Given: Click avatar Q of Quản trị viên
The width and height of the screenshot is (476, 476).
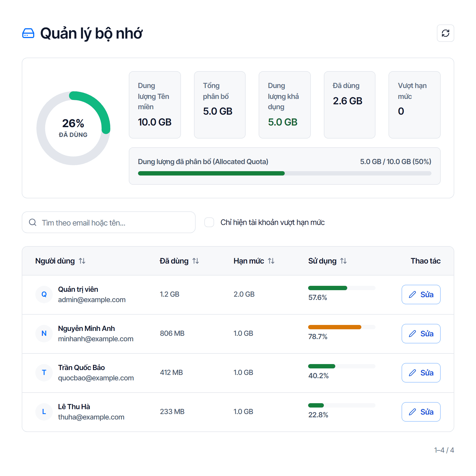Looking at the screenshot, I should [44, 294].
